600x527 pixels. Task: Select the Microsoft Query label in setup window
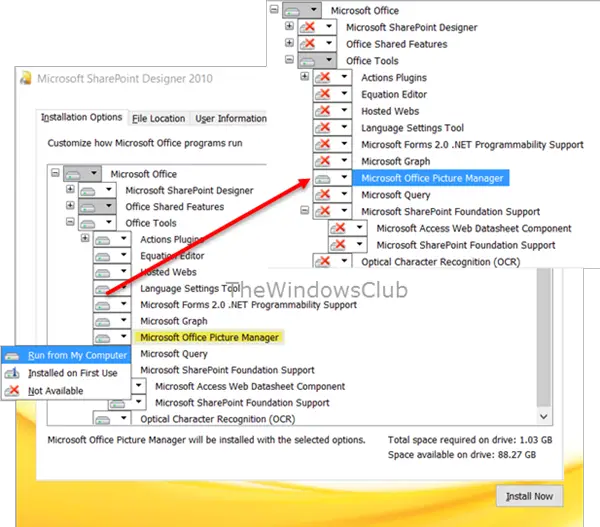(174, 354)
